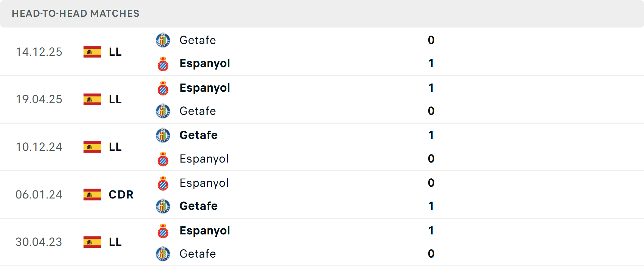644x266 pixels.
Task: Open Getafe team link in 30.04.23 match
Action: point(198,254)
